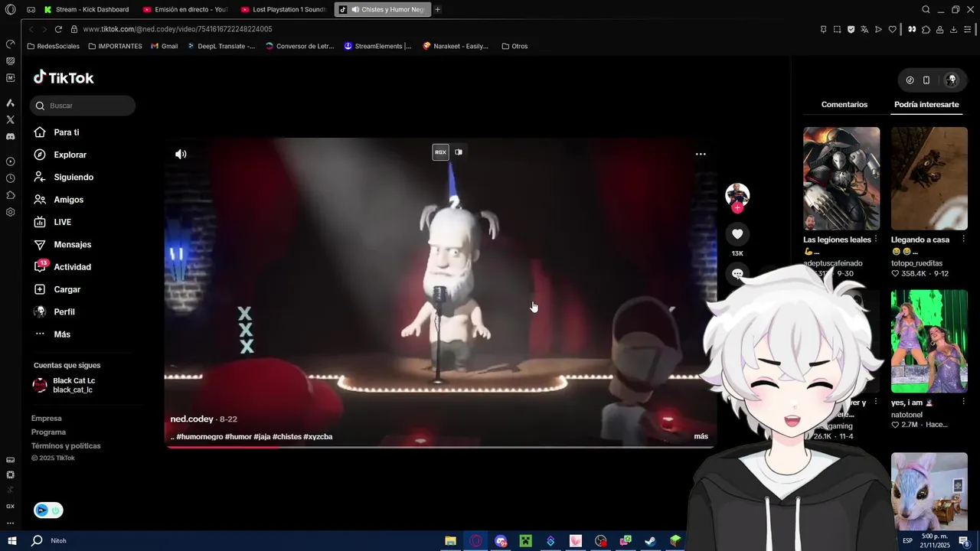This screenshot has width=980, height=551.
Task: Click the #humornegro hashtag
Action: pyautogui.click(x=200, y=437)
